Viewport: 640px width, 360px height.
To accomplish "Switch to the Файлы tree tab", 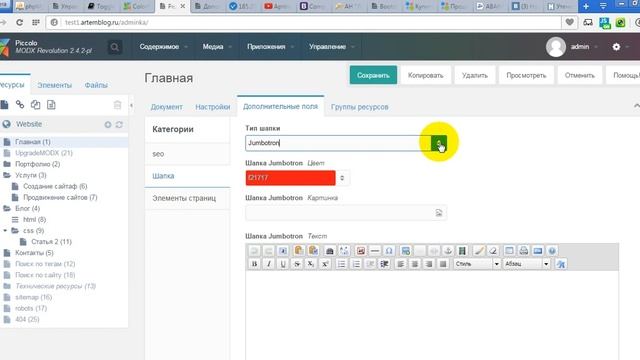I will [x=96, y=85].
